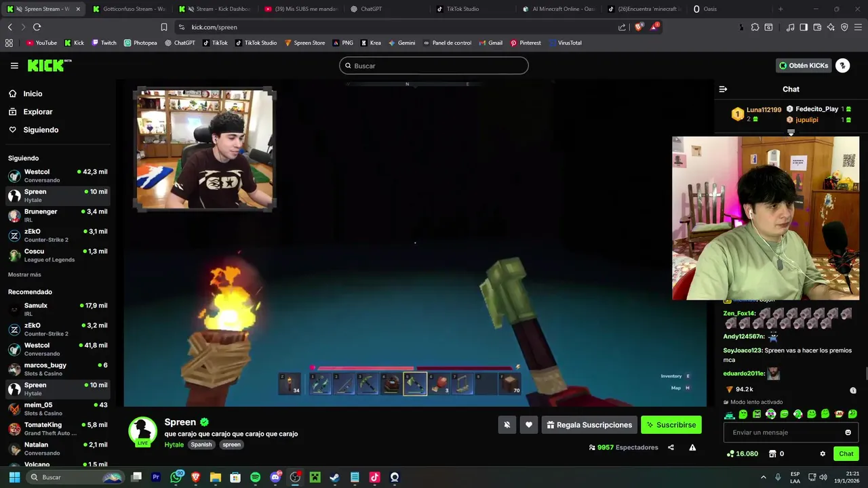Open the Kick hamburger menu
Screen dimensions: 868x488
[x=14, y=66]
